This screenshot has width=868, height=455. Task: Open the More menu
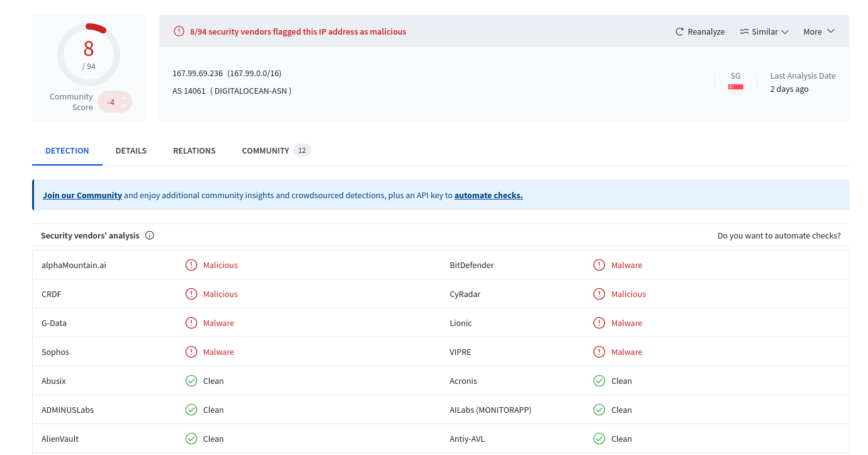pos(819,31)
